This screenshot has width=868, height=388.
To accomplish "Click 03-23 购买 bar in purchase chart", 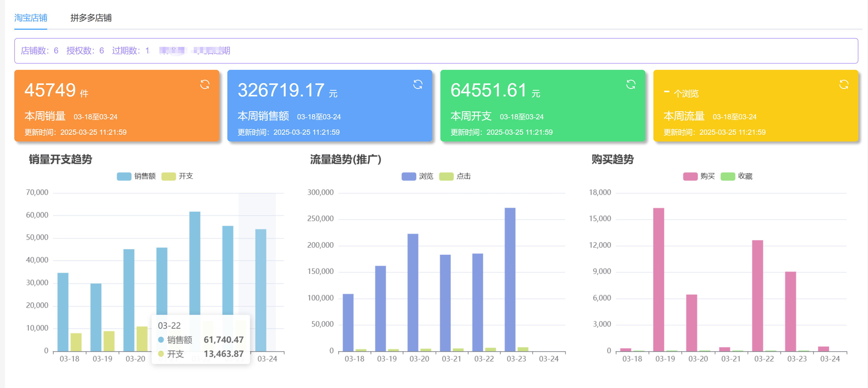I will point(790,311).
